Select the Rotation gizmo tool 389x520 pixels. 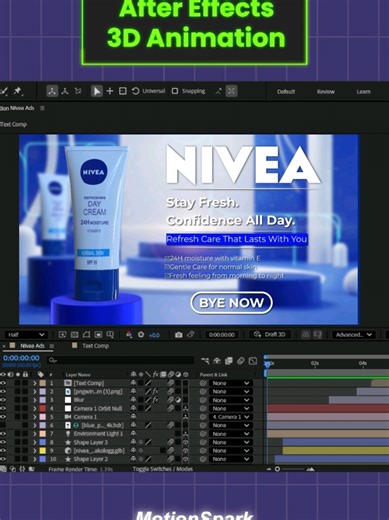[135, 91]
